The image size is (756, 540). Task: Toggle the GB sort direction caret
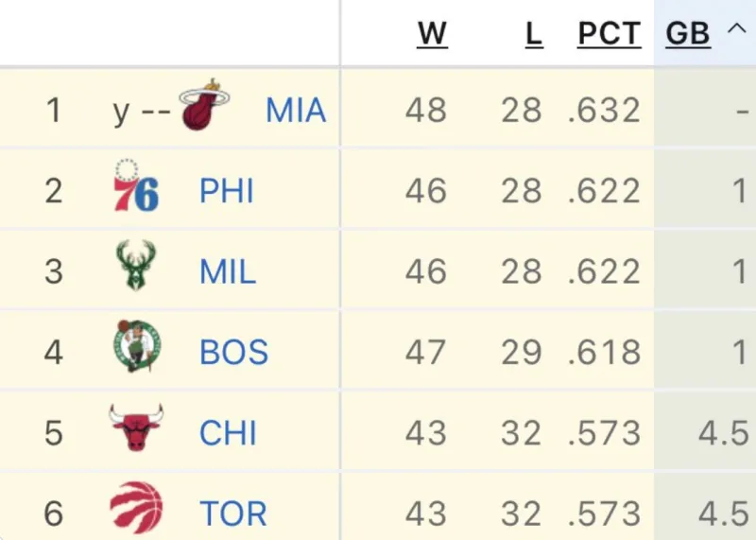tap(736, 30)
